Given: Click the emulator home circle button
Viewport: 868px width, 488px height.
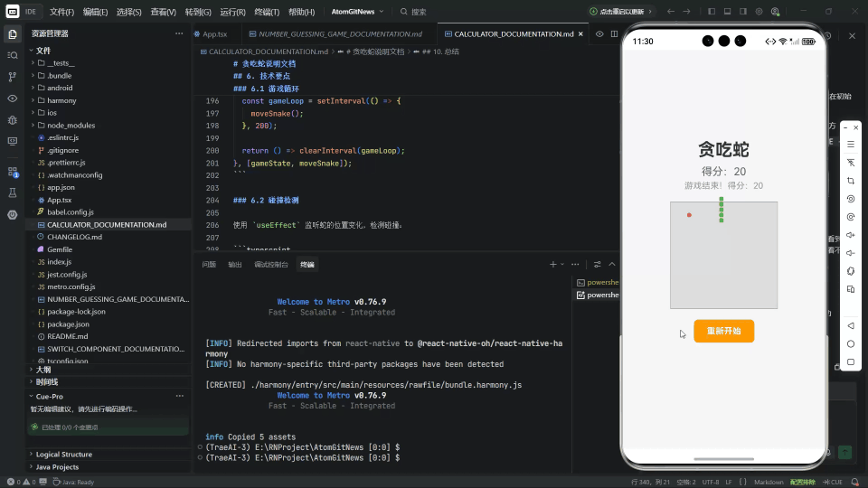Looking at the screenshot, I should 851,343.
